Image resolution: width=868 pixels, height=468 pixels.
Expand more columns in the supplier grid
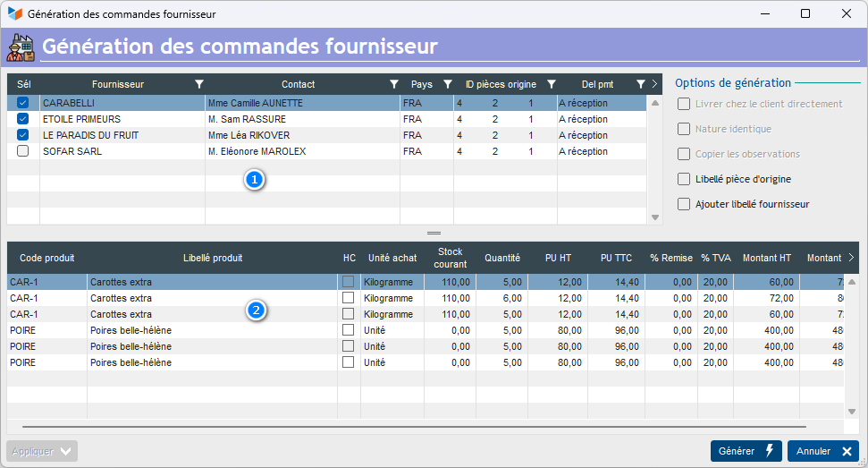point(654,84)
